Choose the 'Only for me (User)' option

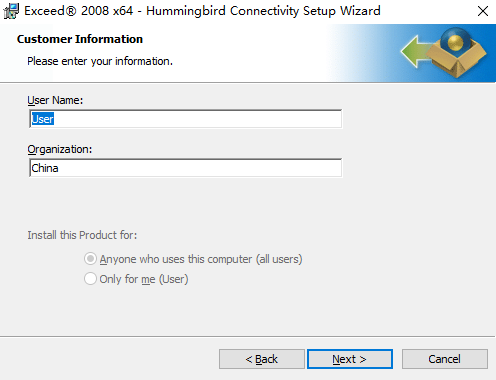tap(90, 279)
